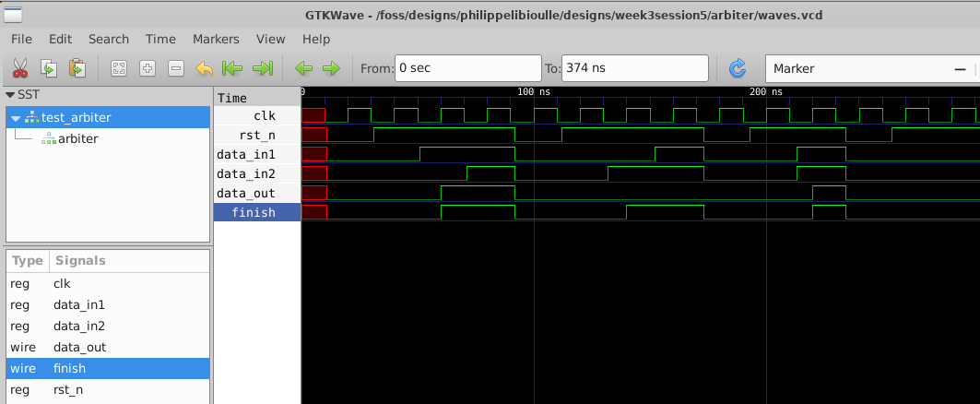Open the Markers menu
The height and width of the screenshot is (404, 980).
pyautogui.click(x=216, y=39)
